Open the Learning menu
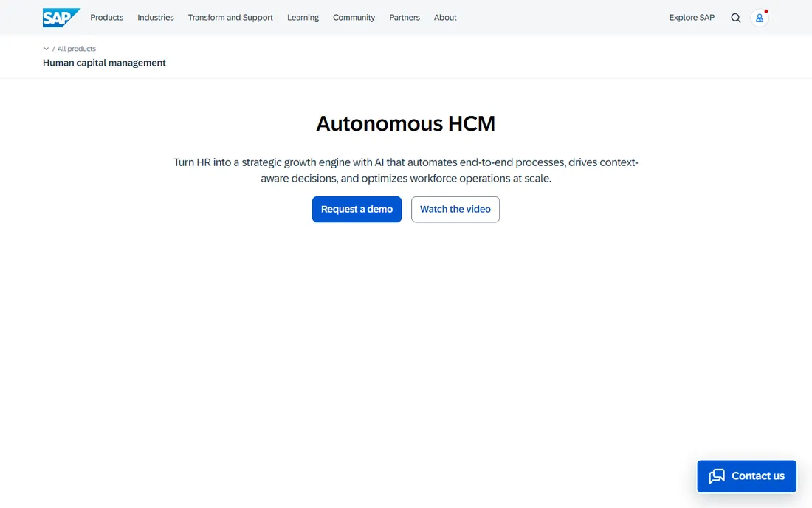 pyautogui.click(x=303, y=18)
